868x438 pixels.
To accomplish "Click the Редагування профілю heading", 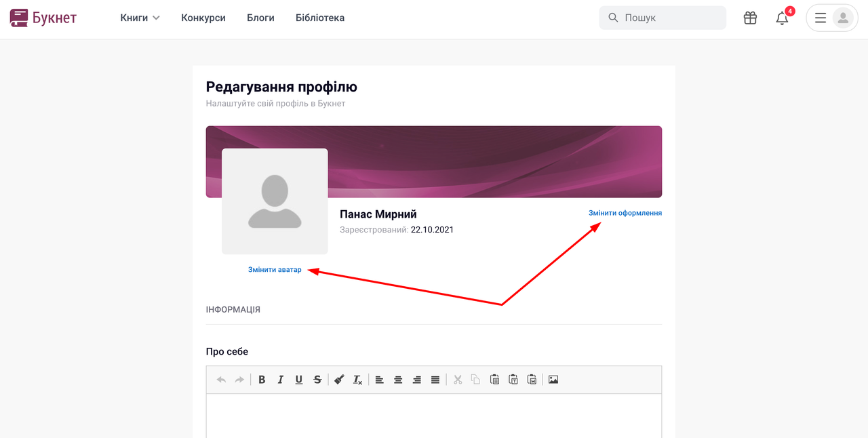I will (x=281, y=87).
